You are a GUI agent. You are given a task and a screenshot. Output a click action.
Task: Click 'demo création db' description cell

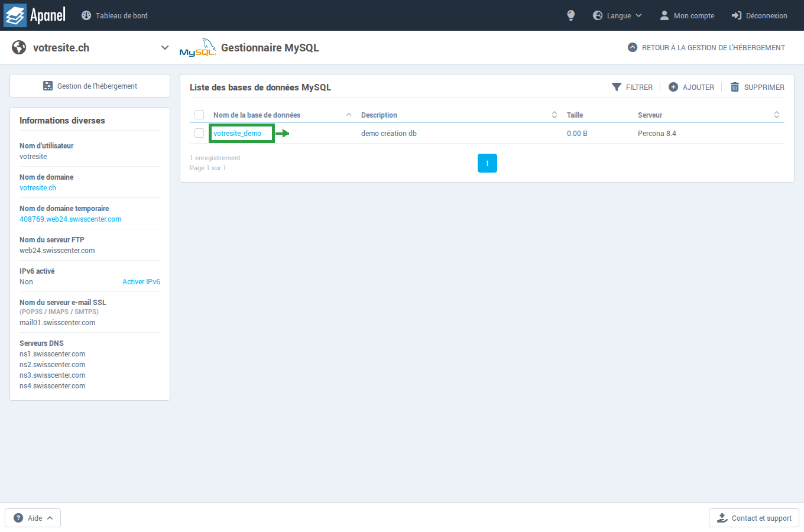(x=389, y=133)
